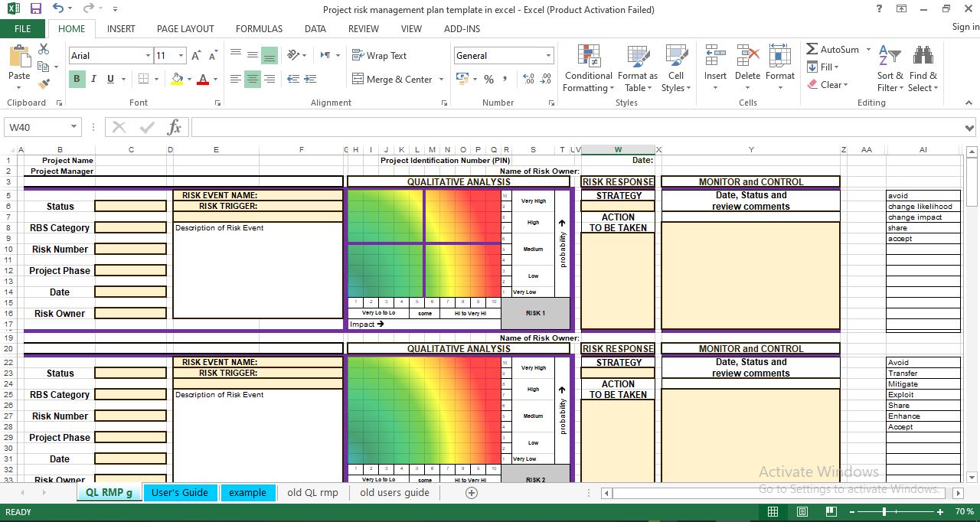This screenshot has width=980, height=522.
Task: Toggle Wrap Text for selection
Action: tap(381, 55)
